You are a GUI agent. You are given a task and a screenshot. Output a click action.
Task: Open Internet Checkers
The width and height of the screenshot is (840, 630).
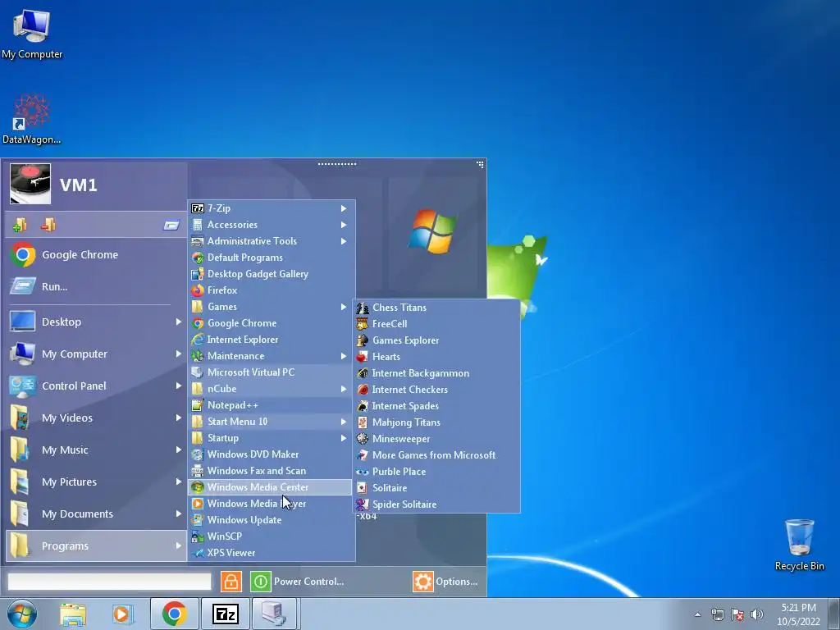436,390
